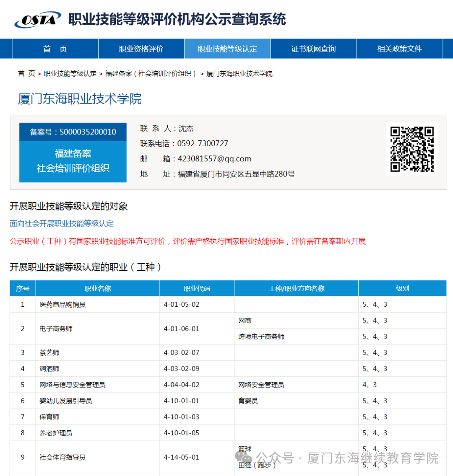453x476 pixels.
Task: Open the 证书联网查询 navigation tab
Action: pyautogui.click(x=314, y=49)
